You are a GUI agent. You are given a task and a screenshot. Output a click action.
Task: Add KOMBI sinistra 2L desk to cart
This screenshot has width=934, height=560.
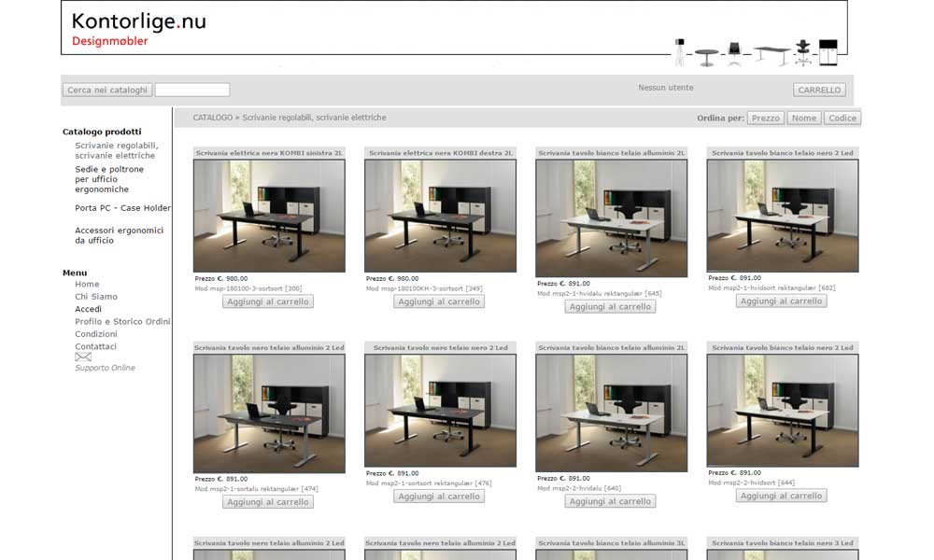tap(268, 301)
